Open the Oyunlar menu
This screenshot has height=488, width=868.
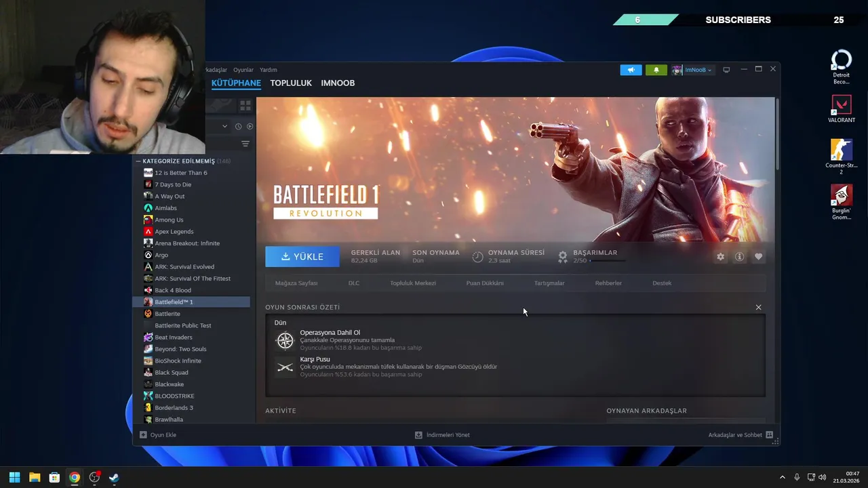tap(243, 70)
